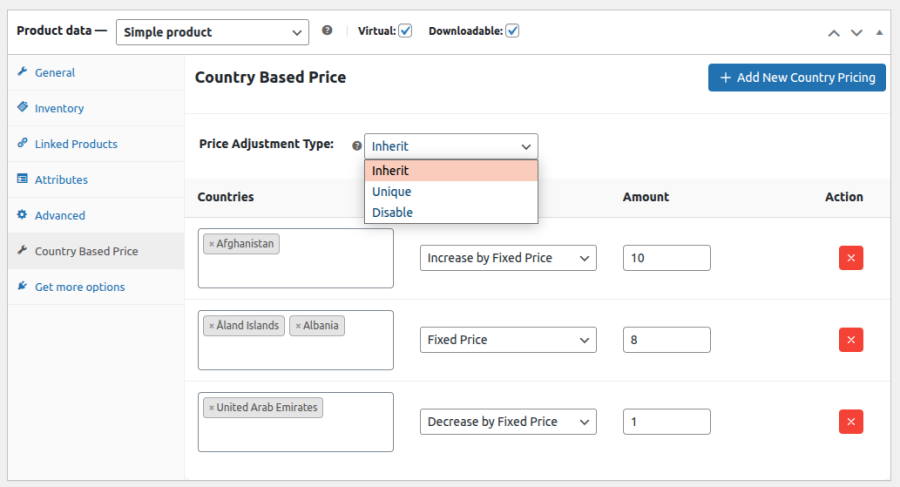Delete the Afghanistan pricing row
900x487 pixels.
pos(851,258)
